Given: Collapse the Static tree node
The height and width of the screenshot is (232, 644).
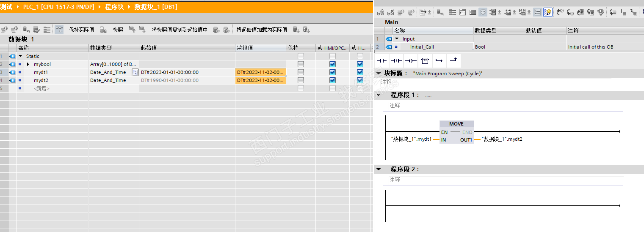Looking at the screenshot, I should pos(20,56).
